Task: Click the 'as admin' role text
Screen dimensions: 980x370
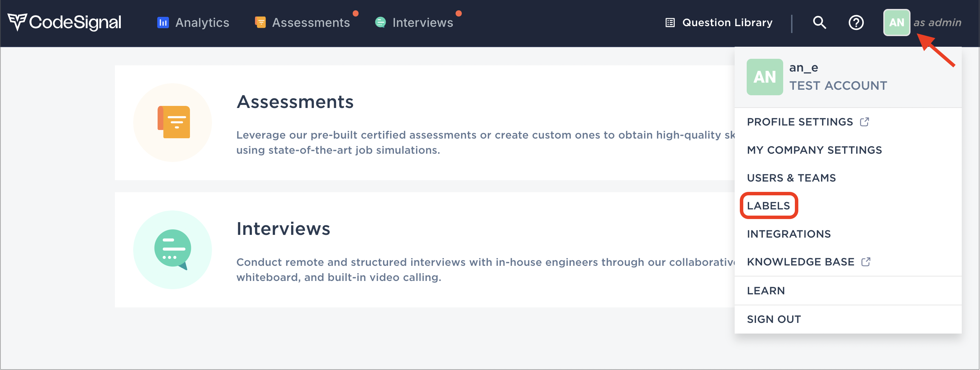Action: [937, 23]
